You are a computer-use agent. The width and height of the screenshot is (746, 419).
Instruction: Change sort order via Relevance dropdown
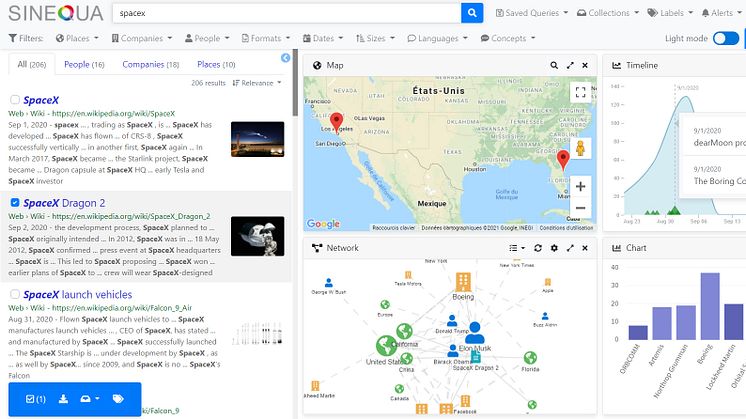click(257, 83)
